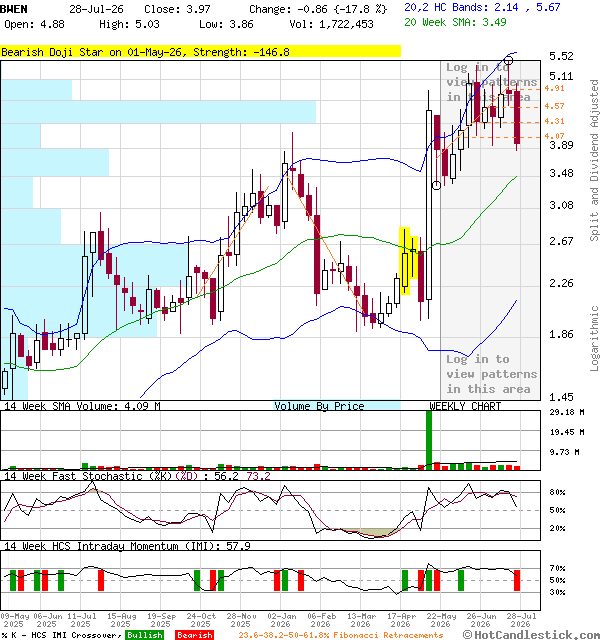Screen dimensions: 600x640
Task: Click the 20 Week SMA legend text
Action: tap(455, 22)
